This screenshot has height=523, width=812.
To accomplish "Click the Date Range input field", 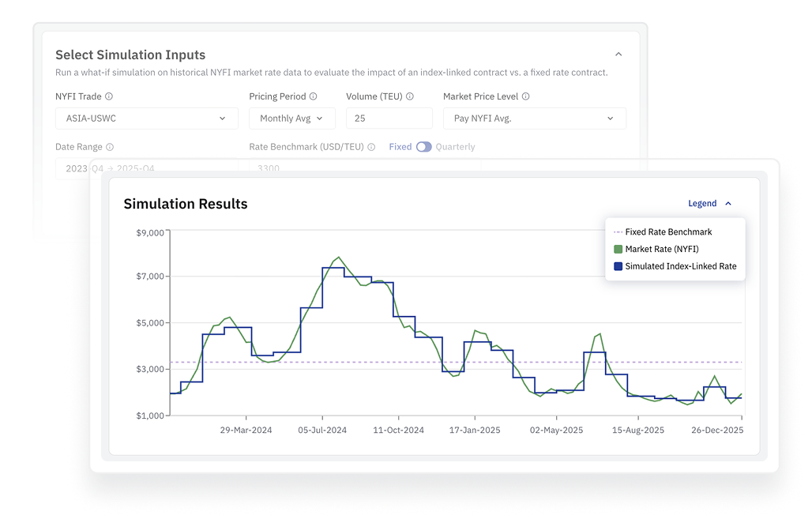I will click(x=146, y=167).
